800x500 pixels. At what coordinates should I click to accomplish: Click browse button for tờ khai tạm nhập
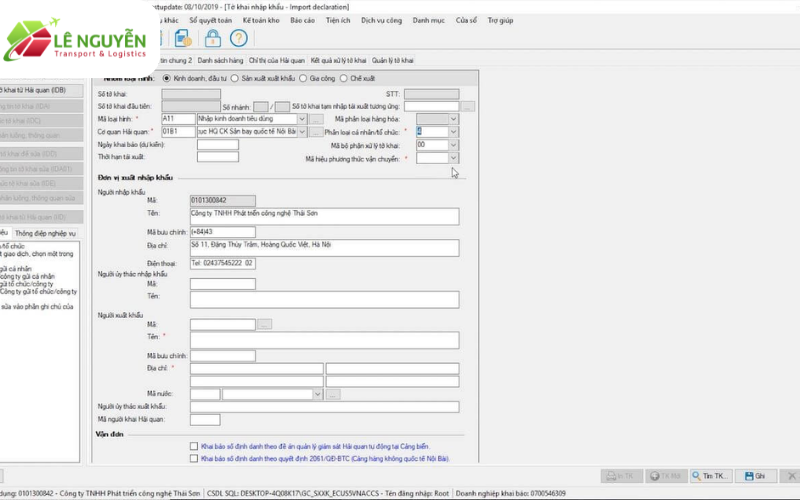click(x=468, y=107)
